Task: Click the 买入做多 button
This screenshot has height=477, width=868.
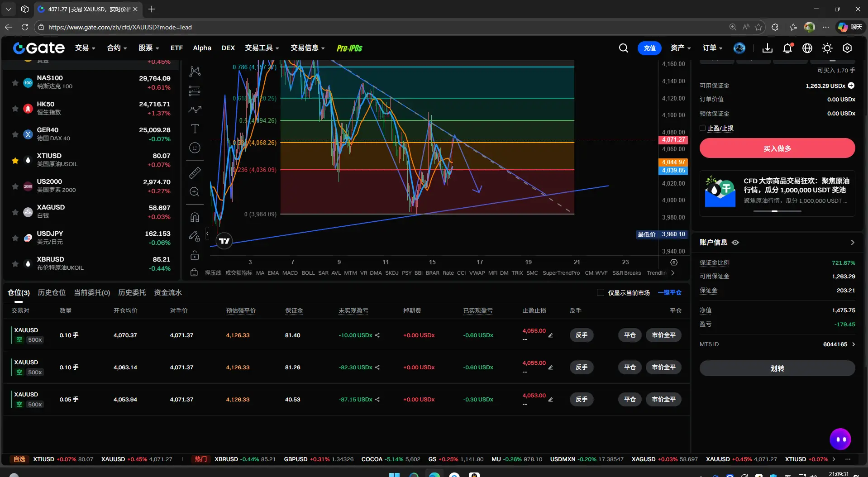Action: tap(777, 148)
